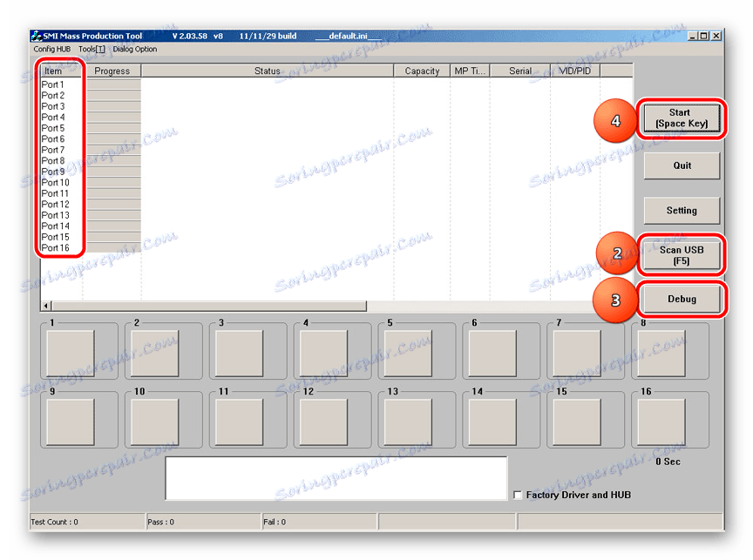
Task: Click the Quit button
Action: point(681,166)
